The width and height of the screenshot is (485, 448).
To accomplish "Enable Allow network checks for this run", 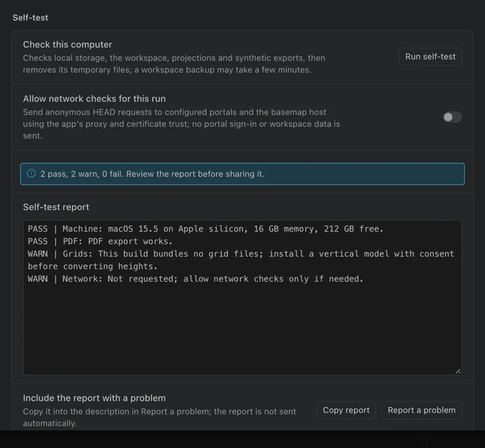I will point(452,117).
